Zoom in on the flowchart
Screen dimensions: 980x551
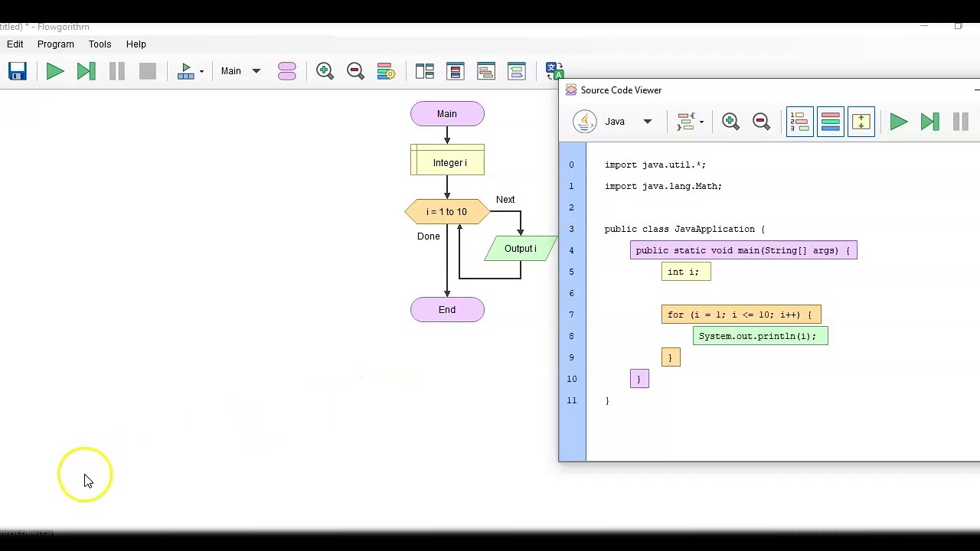tap(325, 71)
